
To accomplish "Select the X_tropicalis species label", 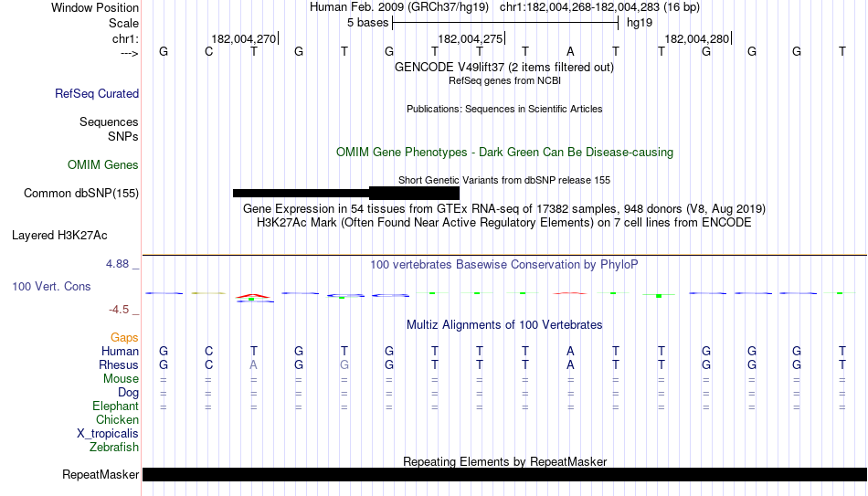I will tap(108, 434).
